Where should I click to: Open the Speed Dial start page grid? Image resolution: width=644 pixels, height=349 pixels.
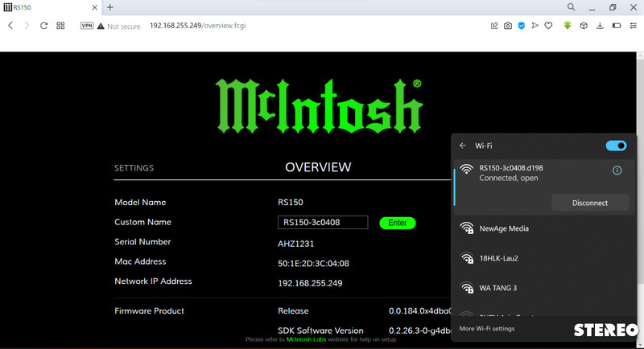pyautogui.click(x=60, y=26)
